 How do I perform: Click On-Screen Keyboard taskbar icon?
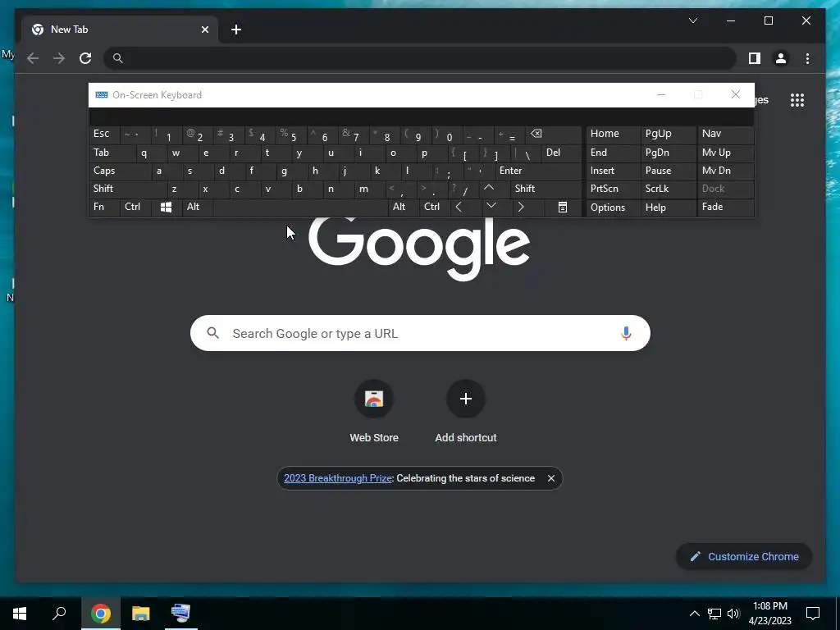180,614
